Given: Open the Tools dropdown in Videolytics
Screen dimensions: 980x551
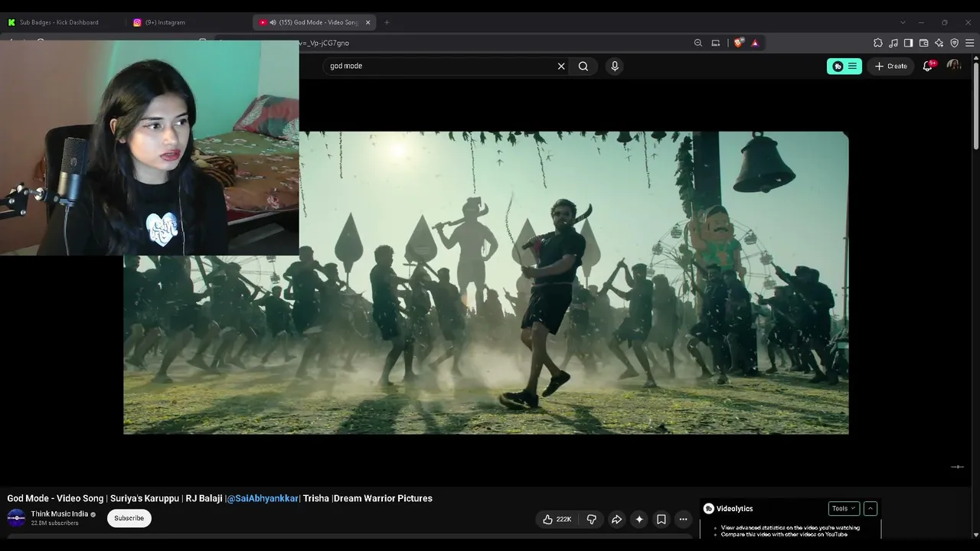Looking at the screenshot, I should (844, 508).
